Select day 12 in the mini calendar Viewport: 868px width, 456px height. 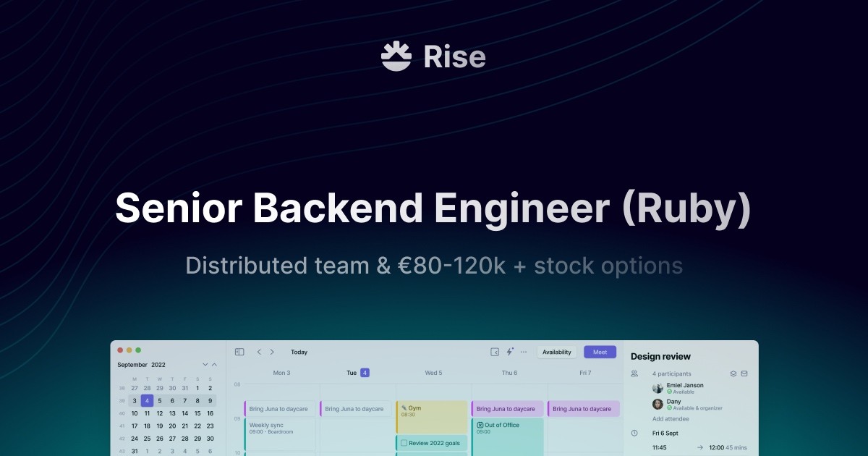160,413
